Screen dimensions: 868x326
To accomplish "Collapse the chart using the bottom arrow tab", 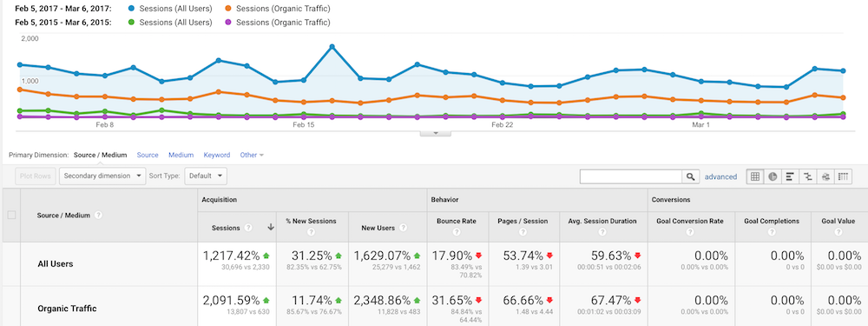I will (435, 133).
